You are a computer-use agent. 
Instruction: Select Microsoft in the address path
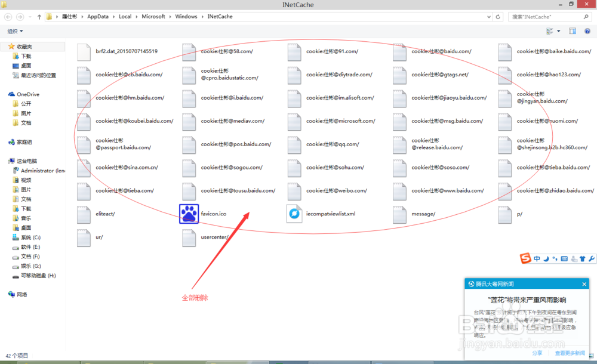pos(153,17)
